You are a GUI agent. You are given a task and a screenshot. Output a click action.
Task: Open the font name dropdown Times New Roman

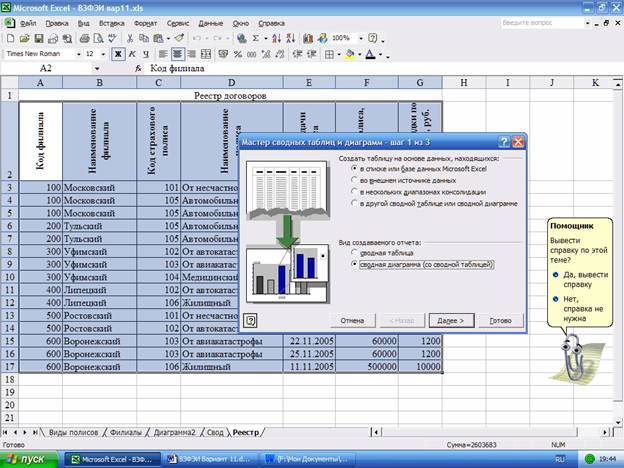pyautogui.click(x=78, y=54)
